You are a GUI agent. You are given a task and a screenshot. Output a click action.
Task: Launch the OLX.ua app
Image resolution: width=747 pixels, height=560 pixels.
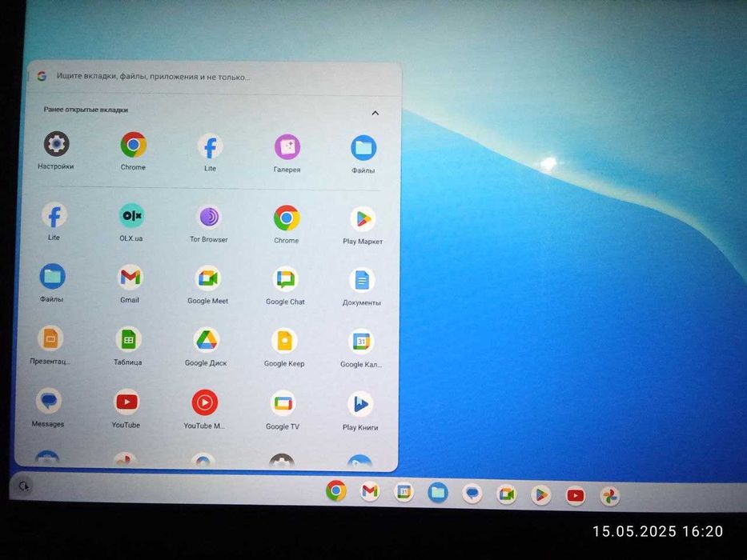[131, 216]
